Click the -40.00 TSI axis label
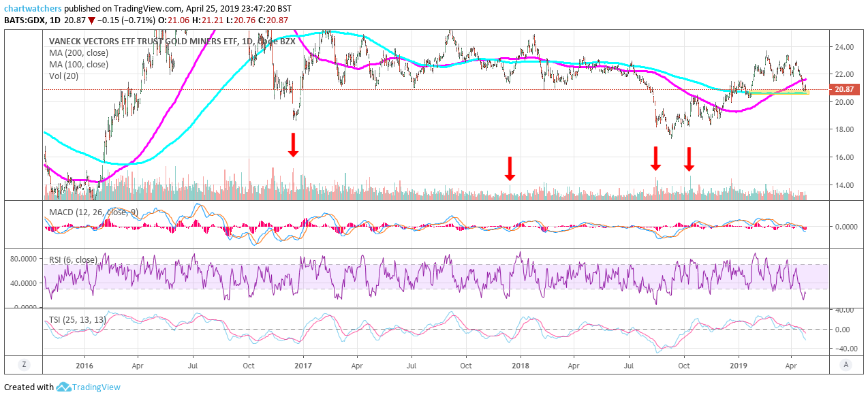The width and height of the screenshot is (868, 399). tap(846, 349)
